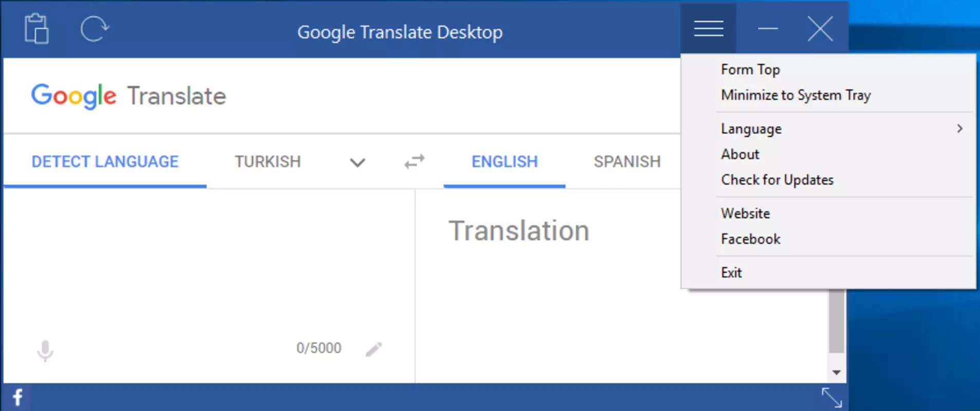This screenshot has height=411, width=980.
Task: Click the vertical scrollbar thumb
Action: point(837,321)
